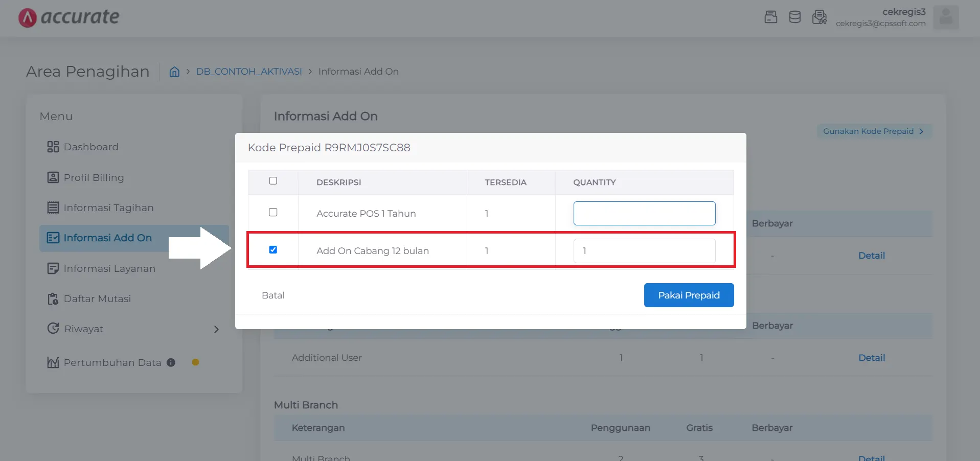Click the Additional User row label

pos(327,358)
